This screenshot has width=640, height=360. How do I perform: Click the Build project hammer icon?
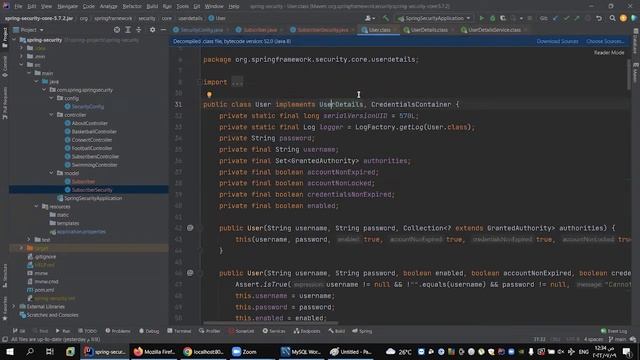click(386, 18)
